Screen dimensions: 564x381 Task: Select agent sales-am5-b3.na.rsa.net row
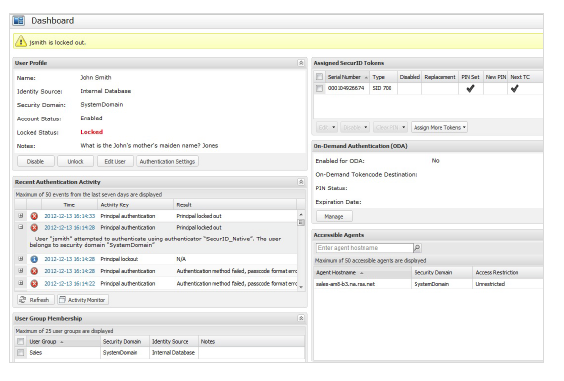pos(428,284)
